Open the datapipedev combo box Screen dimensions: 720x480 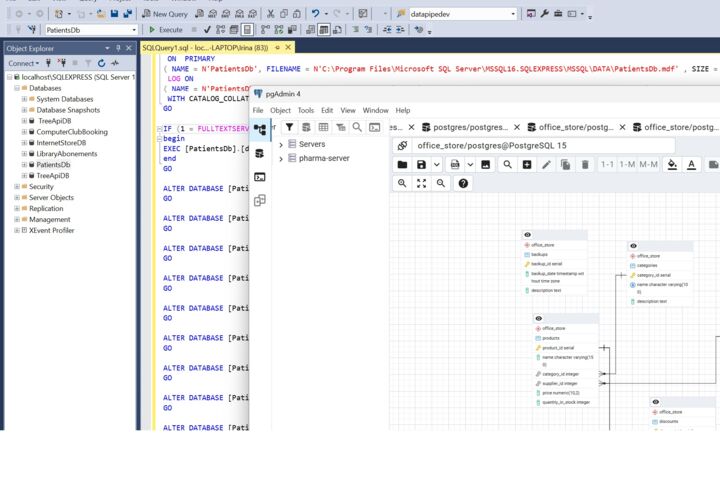click(x=513, y=14)
